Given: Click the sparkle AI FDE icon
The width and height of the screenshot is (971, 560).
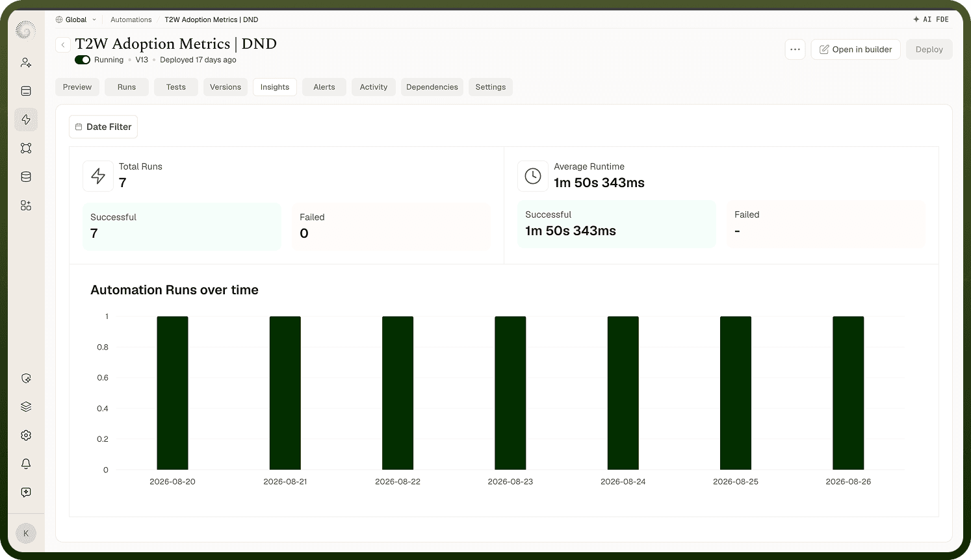Looking at the screenshot, I should click(916, 19).
